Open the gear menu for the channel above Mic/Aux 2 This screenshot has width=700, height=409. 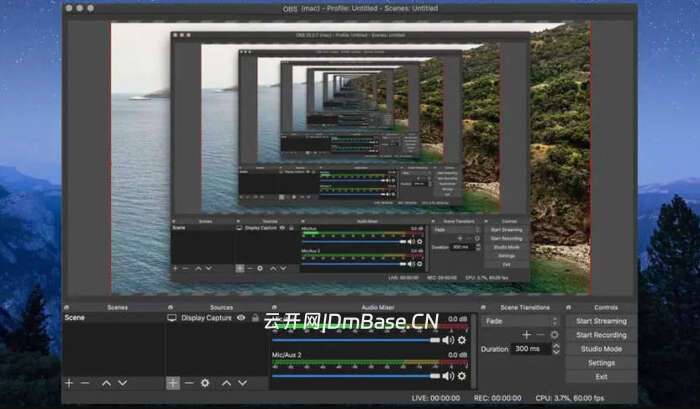(462, 340)
